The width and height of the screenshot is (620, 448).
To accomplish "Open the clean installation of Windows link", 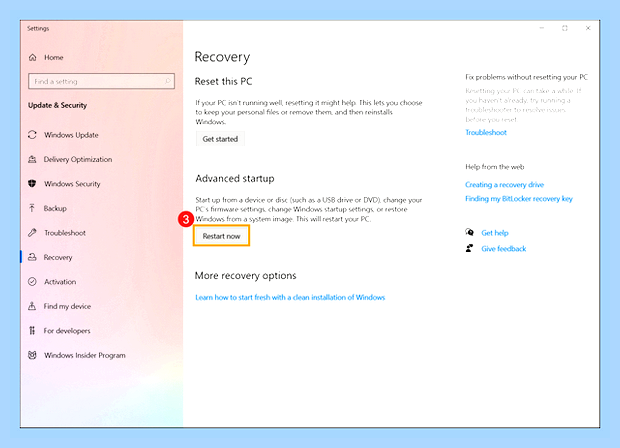I will pos(290,297).
